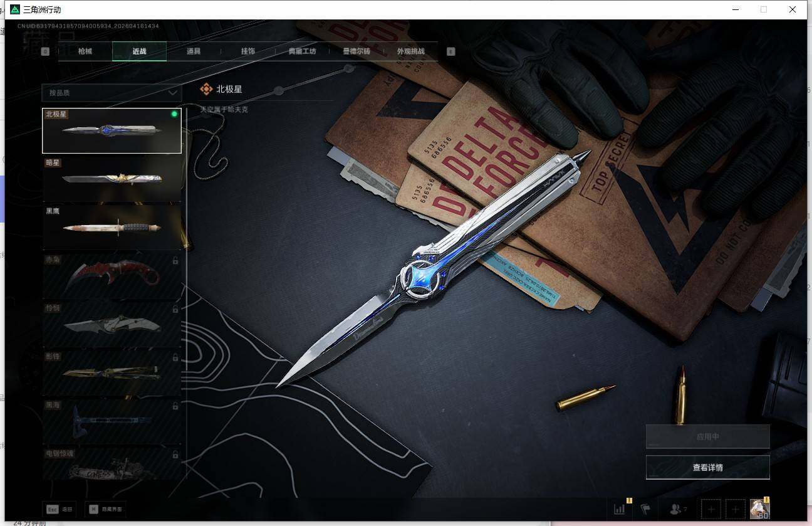Screen dimensions: 812x526
Task: Click the lock icon on 怜悯
Action: pyautogui.click(x=175, y=308)
